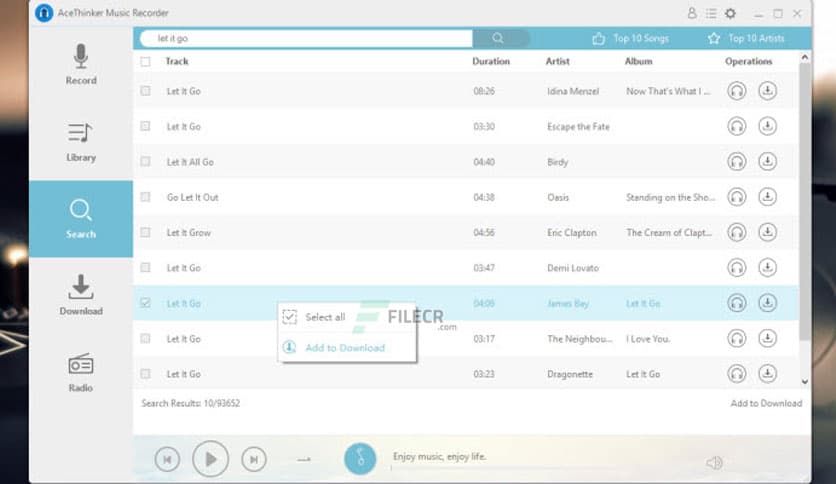
Task: Check The Neighbourhood row checkbox
Action: pyautogui.click(x=145, y=338)
